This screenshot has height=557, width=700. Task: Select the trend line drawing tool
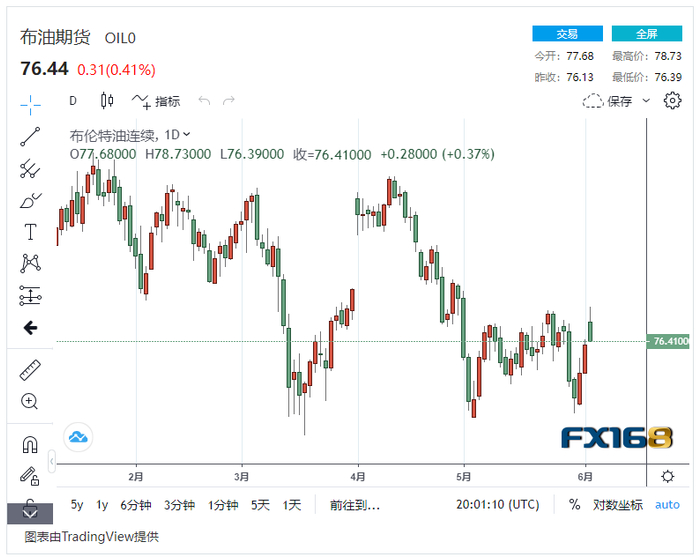click(30, 137)
